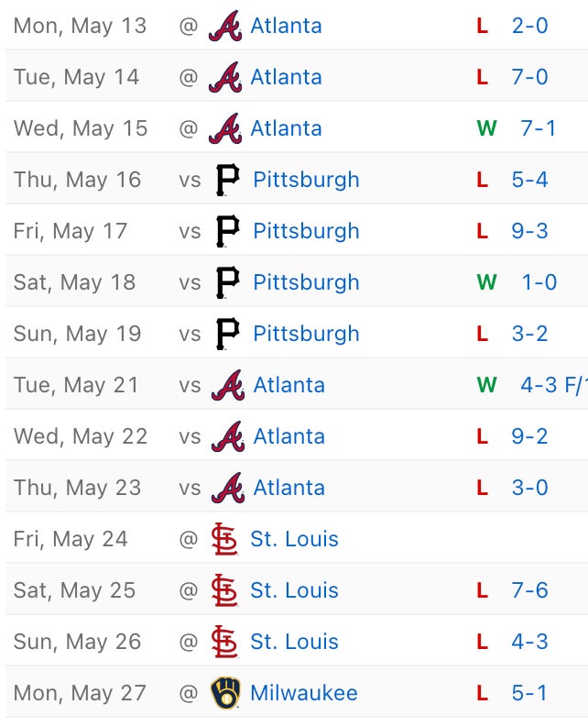Open the 4-3 extra-innings score on May 21

pyautogui.click(x=552, y=385)
